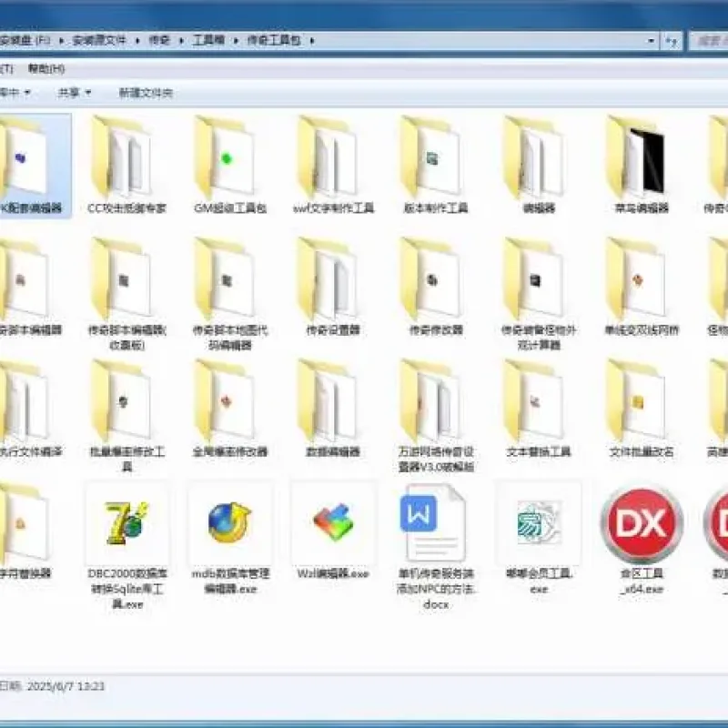Open the 字符替换器 folder in bottom row
Screen dimensions: 728x728
click(x=25, y=531)
